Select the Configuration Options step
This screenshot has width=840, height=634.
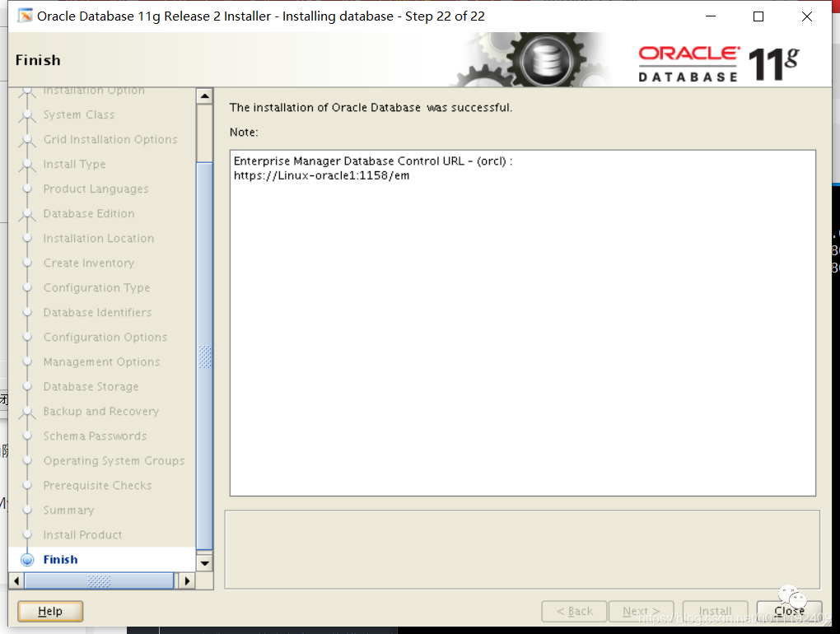(105, 338)
